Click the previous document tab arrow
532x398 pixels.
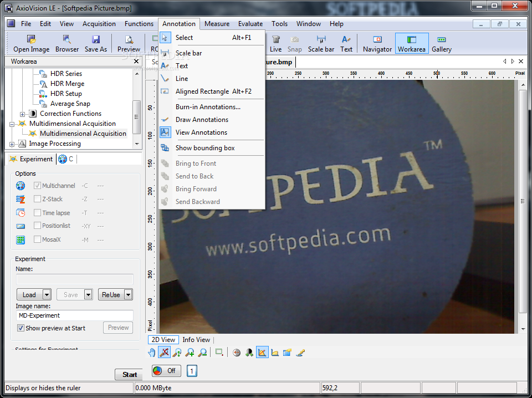coord(504,62)
